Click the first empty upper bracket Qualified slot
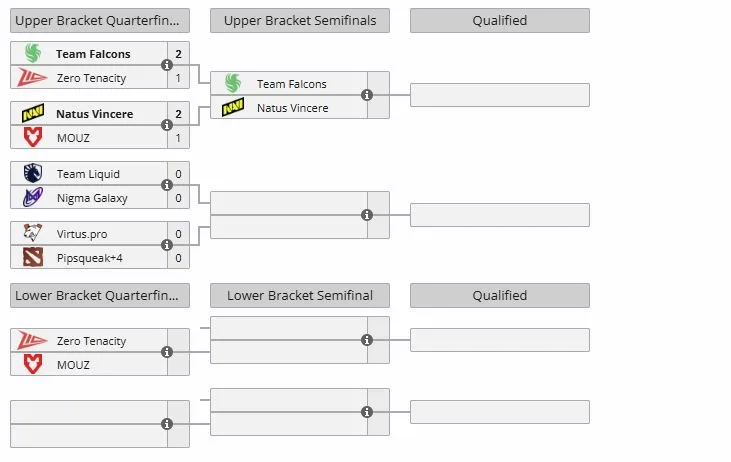This screenshot has width=731, height=462. click(x=500, y=95)
